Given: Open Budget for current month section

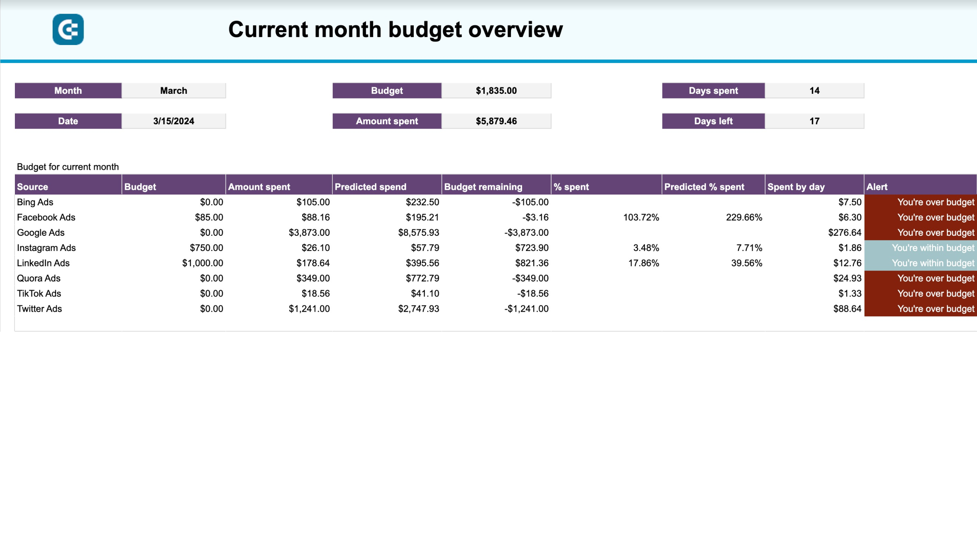Looking at the screenshot, I should (x=67, y=166).
